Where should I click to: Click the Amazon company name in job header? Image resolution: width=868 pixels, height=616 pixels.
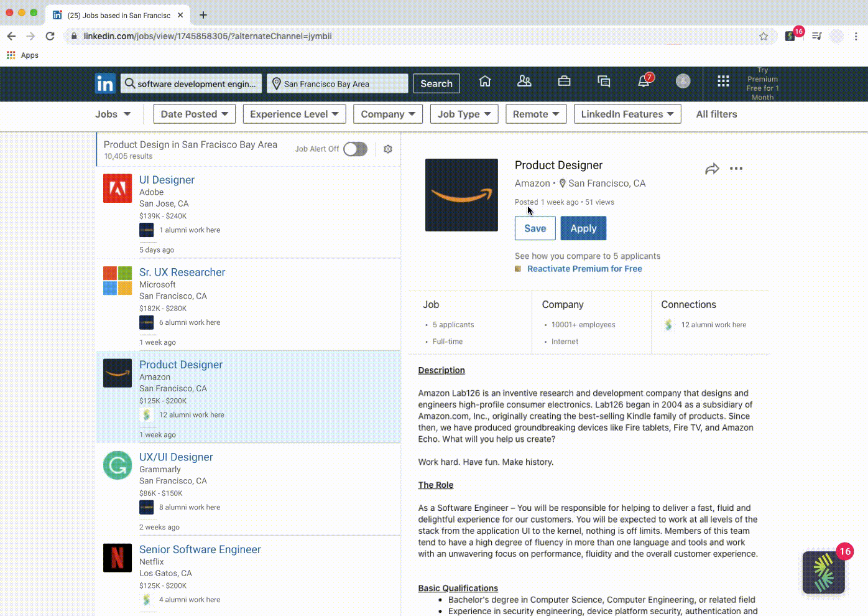tap(532, 184)
